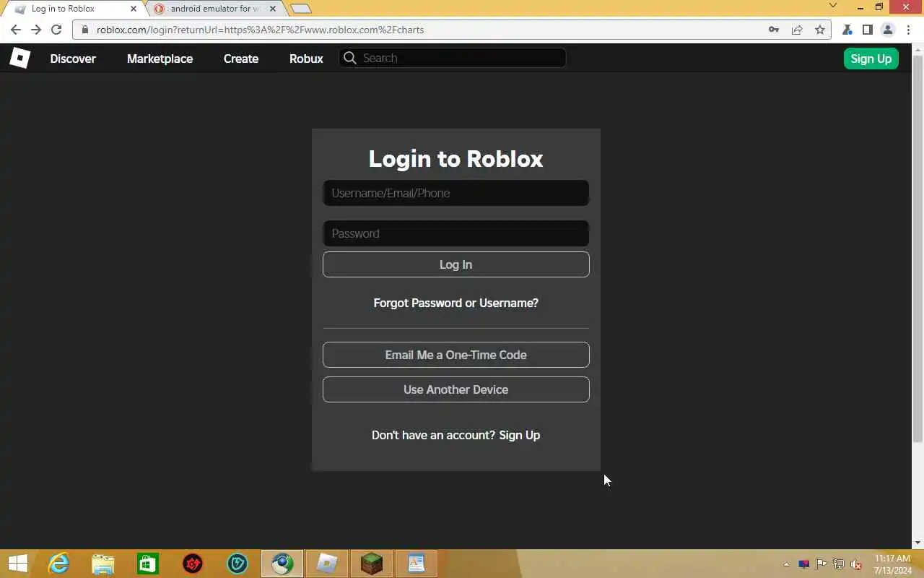Viewport: 924px width, 578px height.
Task: Open the Chrome labs flask icon
Action: pos(847,30)
